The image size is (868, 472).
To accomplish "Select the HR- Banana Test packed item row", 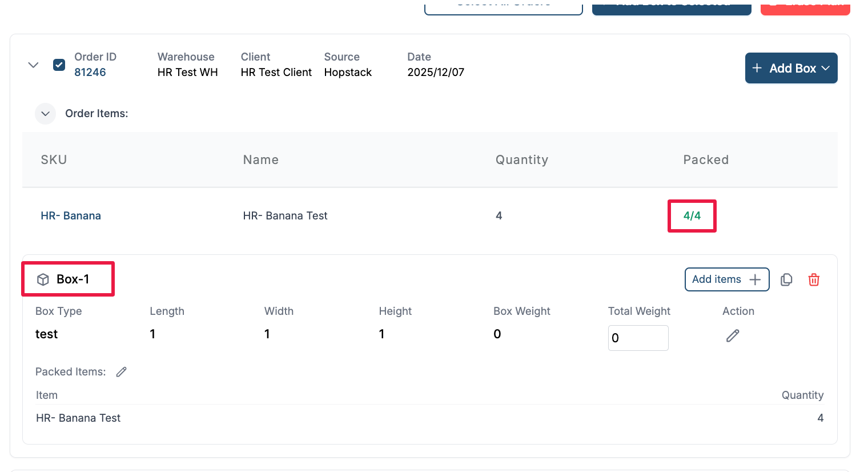I will 78,418.
